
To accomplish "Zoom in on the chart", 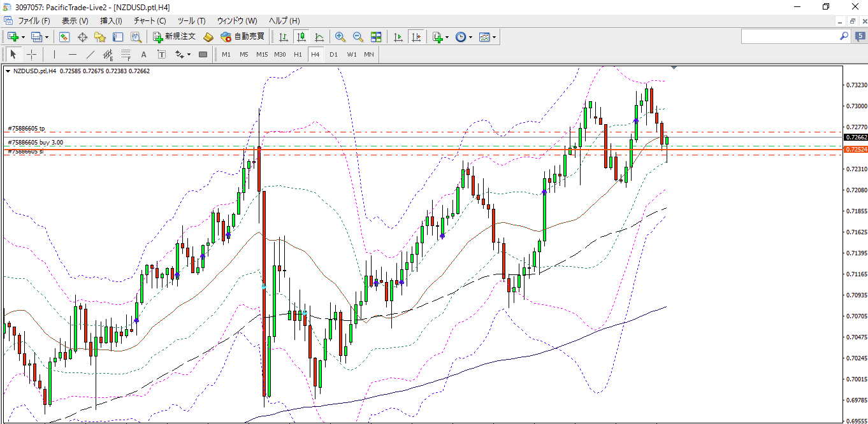I will pyautogui.click(x=340, y=37).
